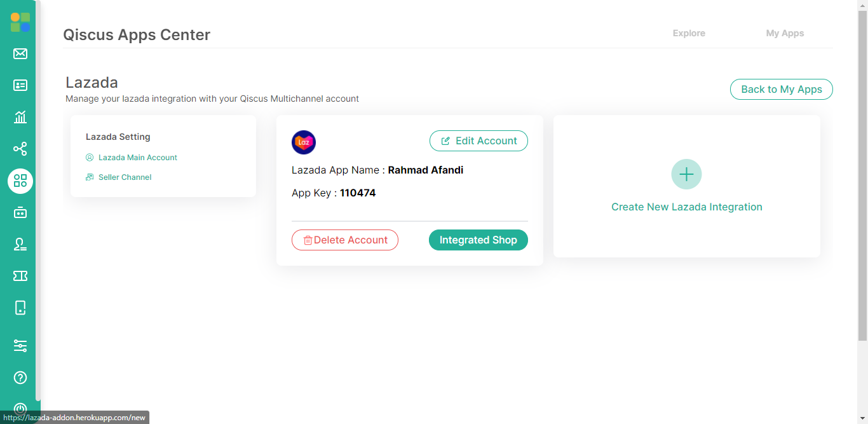Switch to the My Apps tab
Screen dimensions: 868x424
point(785,33)
